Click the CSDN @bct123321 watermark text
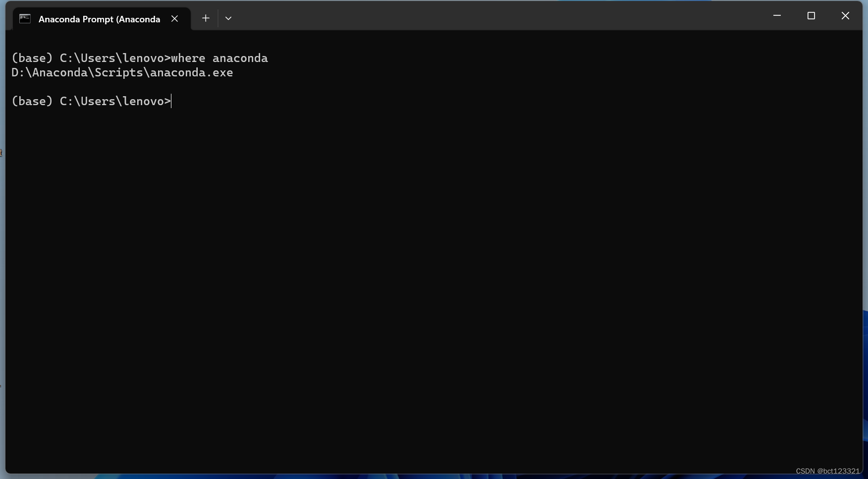 [827, 471]
